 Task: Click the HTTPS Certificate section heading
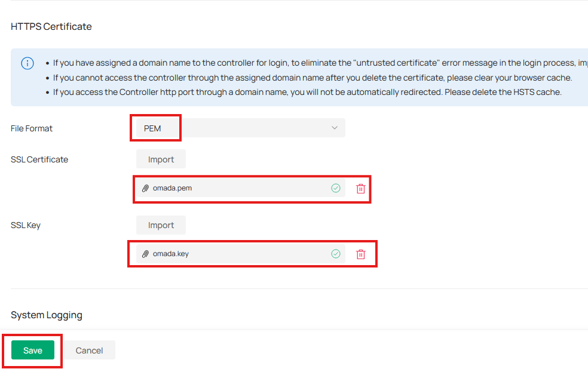click(x=51, y=26)
